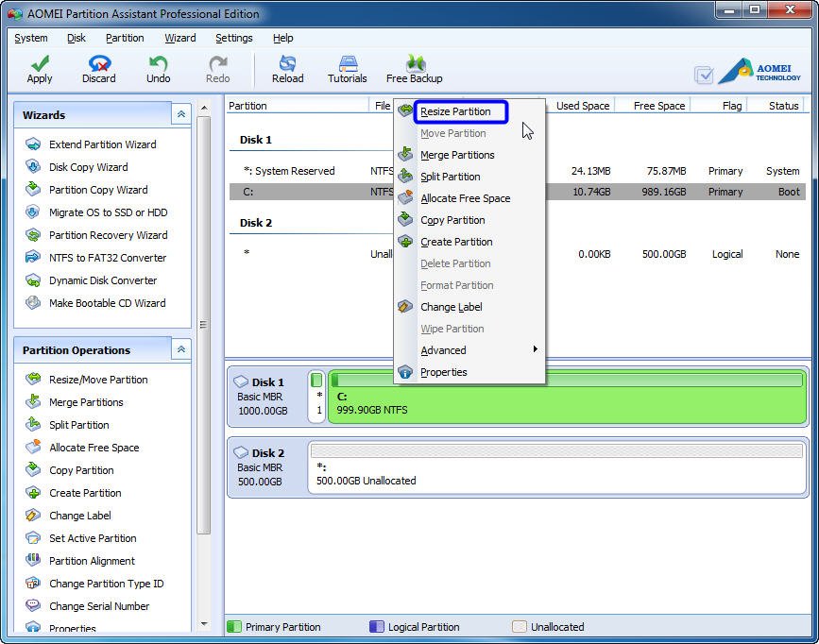Screen dimensions: 819x644
Task: Click the checkbox icon beside AOMEI logo
Action: click(704, 76)
